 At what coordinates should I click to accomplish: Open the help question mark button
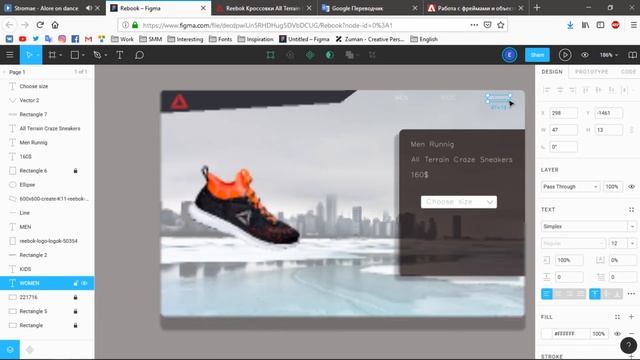629,346
